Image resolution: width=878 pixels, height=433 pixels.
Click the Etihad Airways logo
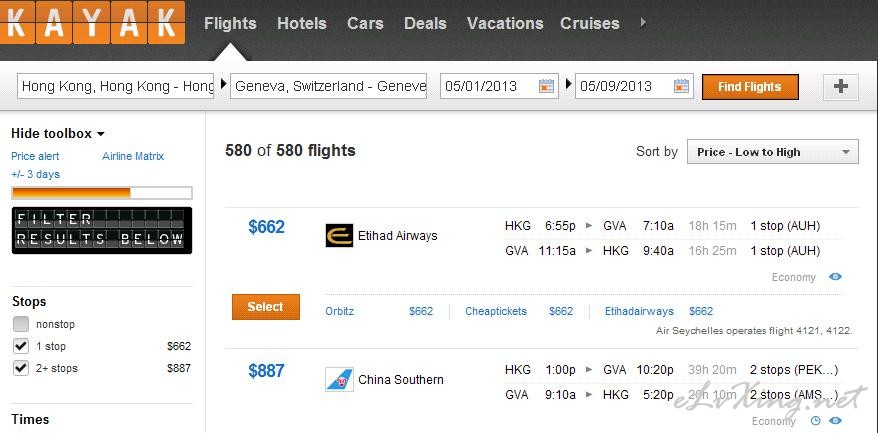coord(340,236)
